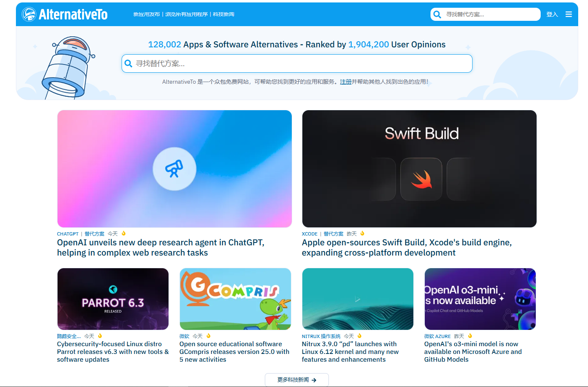Click the 登入 login link
The height and width of the screenshot is (387, 588).
(x=552, y=14)
